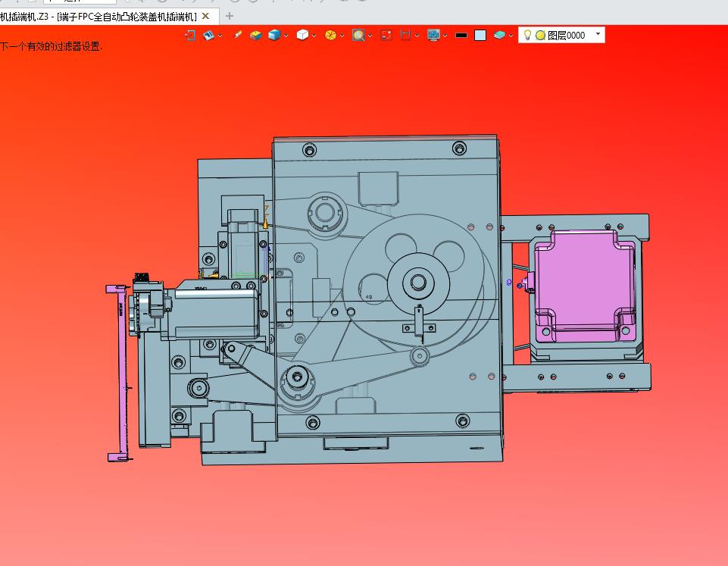Click the light blue face color swatch
Viewport: 728px width, 566px height.
tap(480, 36)
